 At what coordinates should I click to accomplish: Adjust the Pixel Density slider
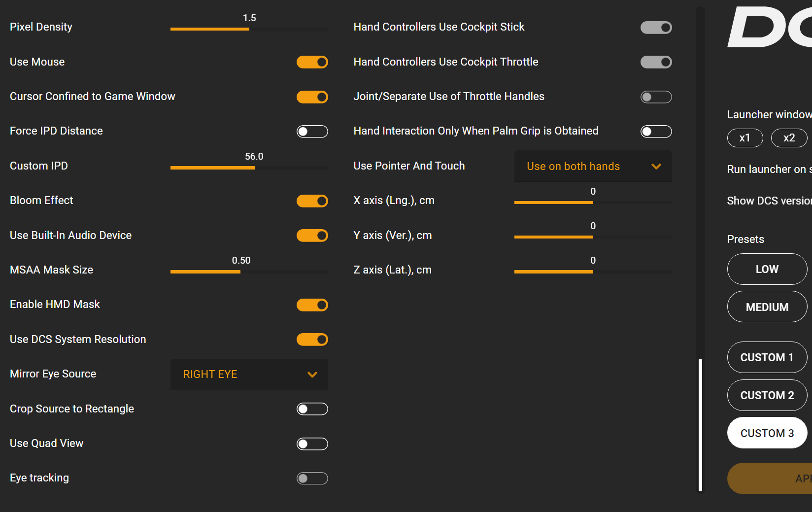click(x=249, y=29)
